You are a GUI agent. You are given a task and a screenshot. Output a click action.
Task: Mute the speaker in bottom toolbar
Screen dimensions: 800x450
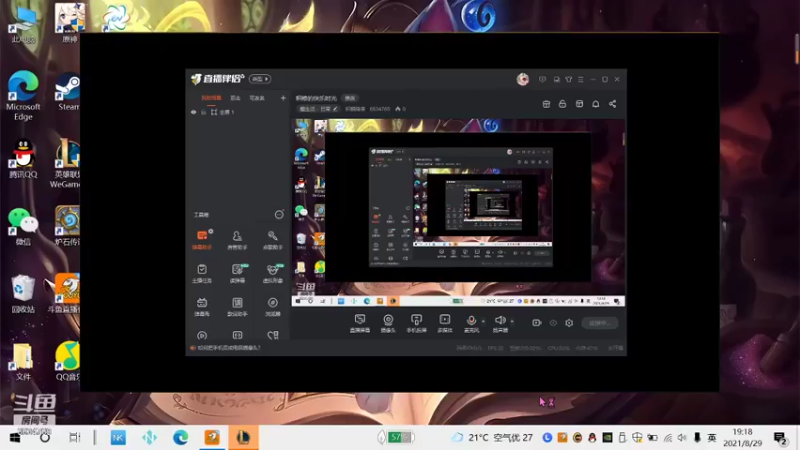500,323
